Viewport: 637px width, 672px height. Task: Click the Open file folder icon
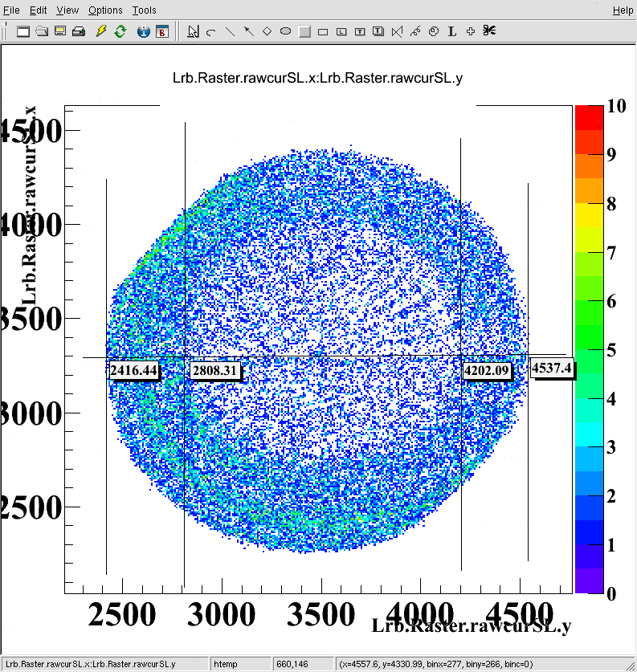(x=42, y=31)
